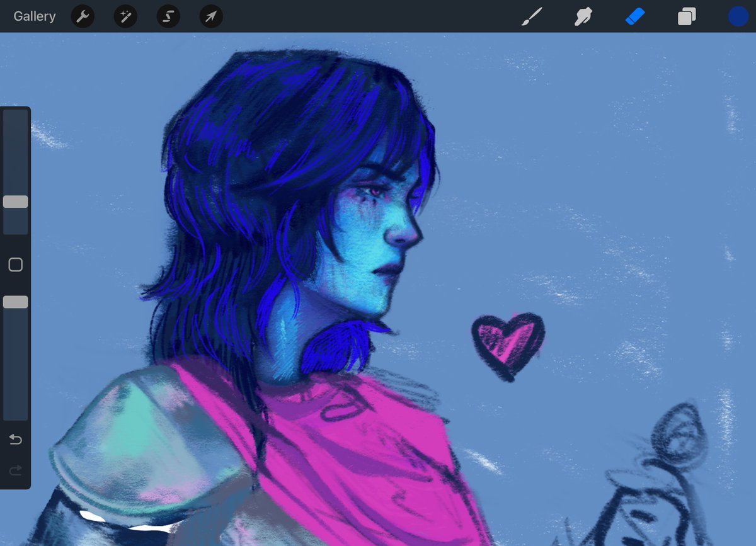Open the color picker swatch
Screen dimensions: 756x546
pos(738,16)
